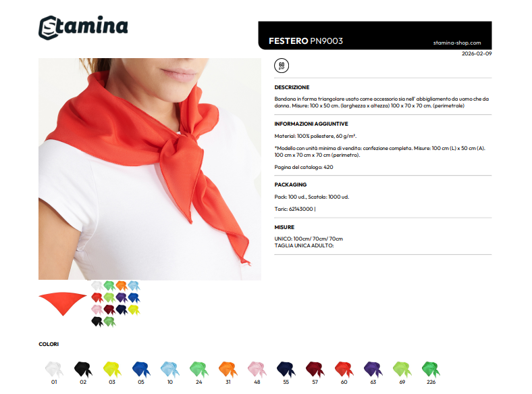This screenshot has width=532, height=394.
Task: Click the FESTERO PN9003 product title
Action: click(x=306, y=41)
